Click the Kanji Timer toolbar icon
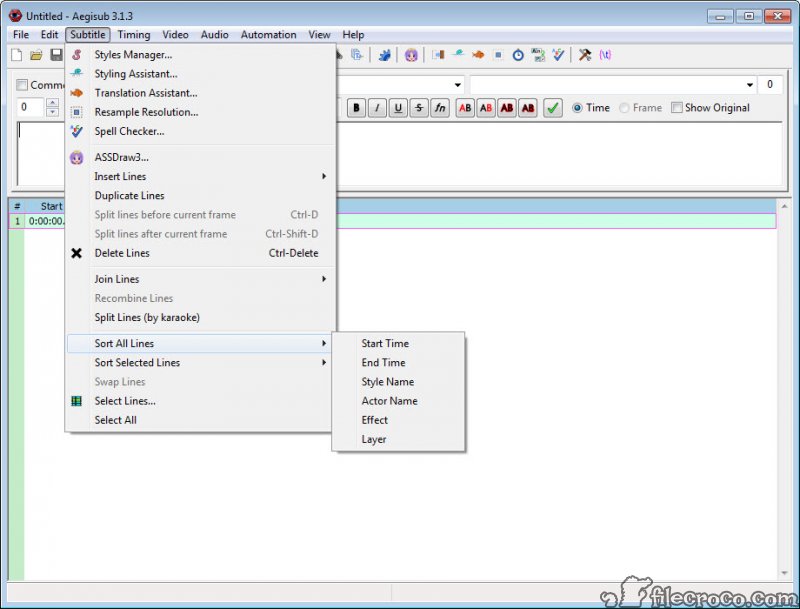This screenshot has width=800, height=609. tap(538, 55)
